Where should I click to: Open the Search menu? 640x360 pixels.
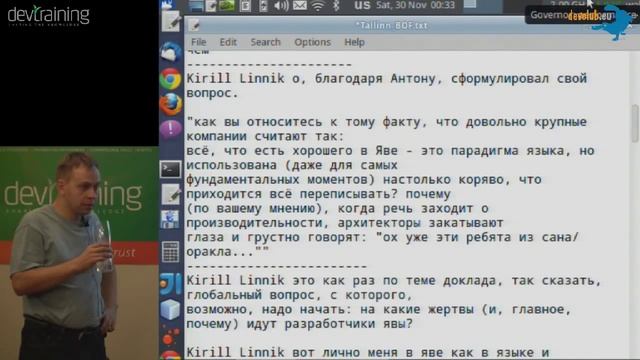coord(265,42)
